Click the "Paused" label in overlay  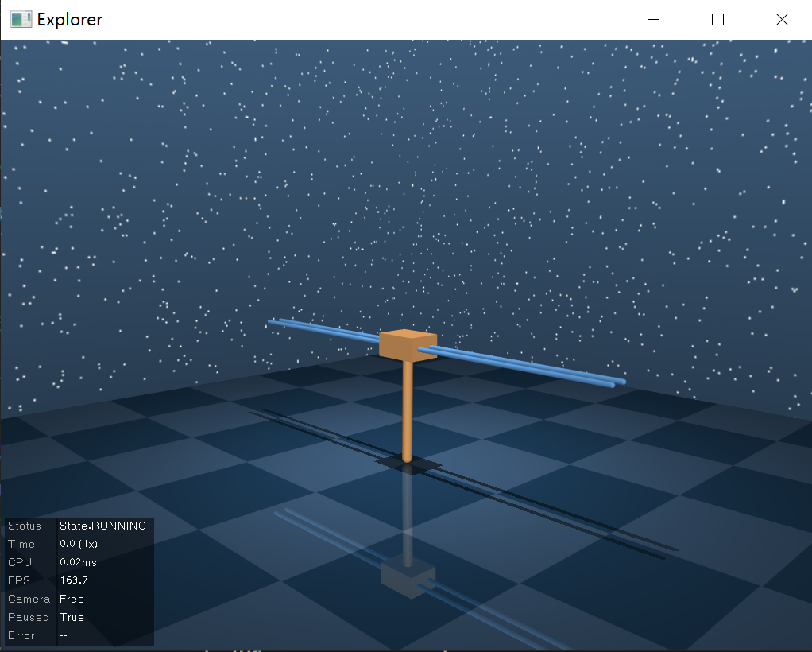coord(29,617)
